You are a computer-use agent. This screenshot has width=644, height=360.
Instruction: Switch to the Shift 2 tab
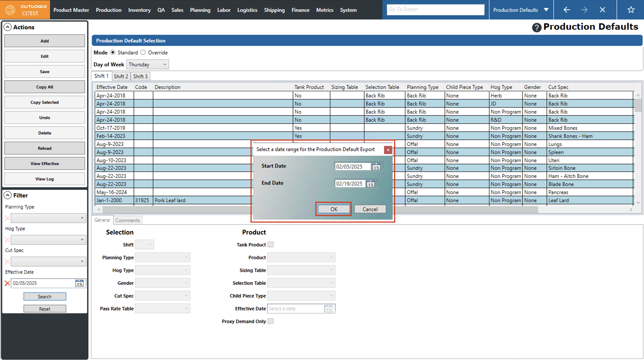point(121,76)
